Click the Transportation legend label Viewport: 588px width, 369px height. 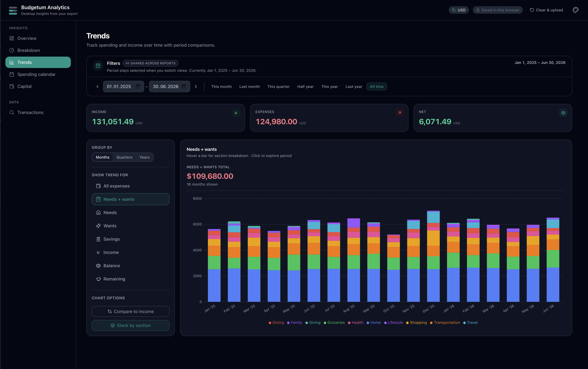[447, 323]
